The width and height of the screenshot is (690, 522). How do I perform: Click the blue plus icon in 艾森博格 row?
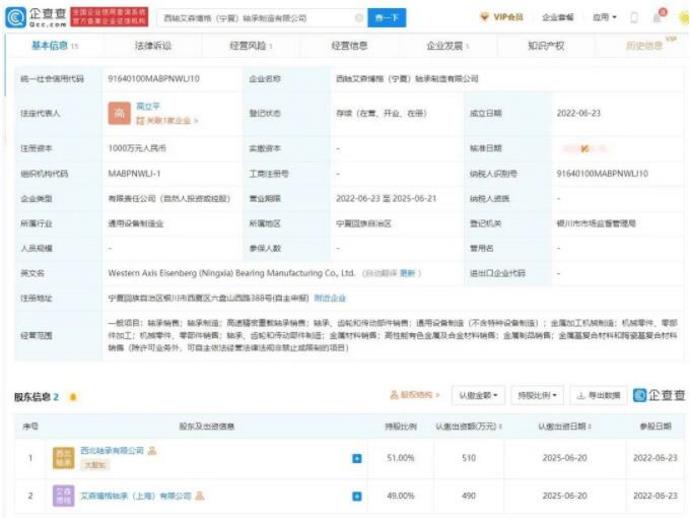pyautogui.click(x=357, y=495)
